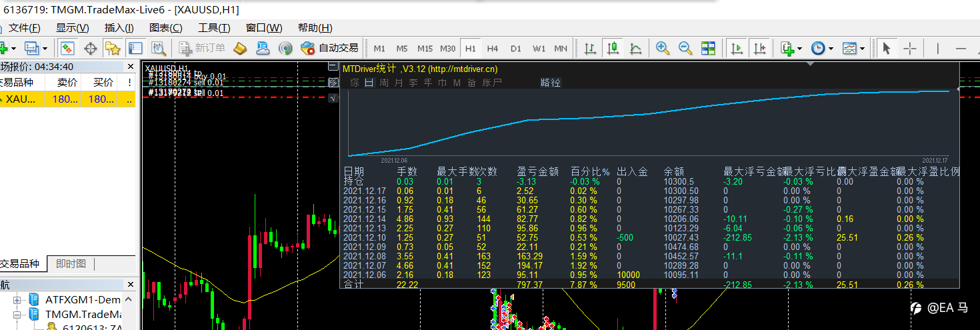Select the M5 timeframe
The image size is (980, 330).
click(x=402, y=48)
